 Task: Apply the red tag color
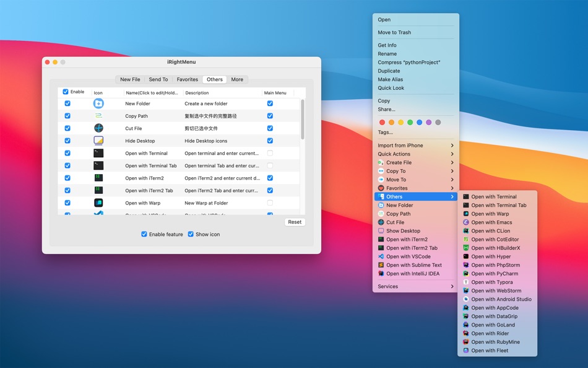382,122
